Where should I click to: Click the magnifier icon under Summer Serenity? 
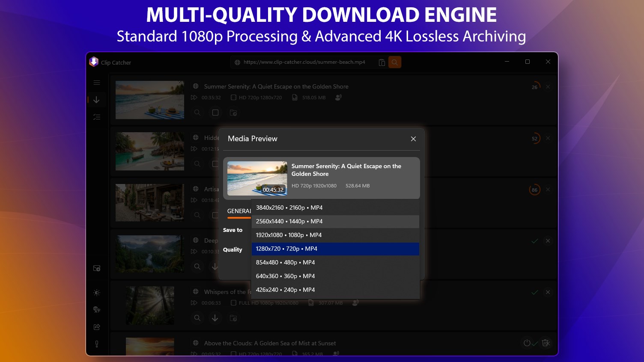[x=197, y=113]
